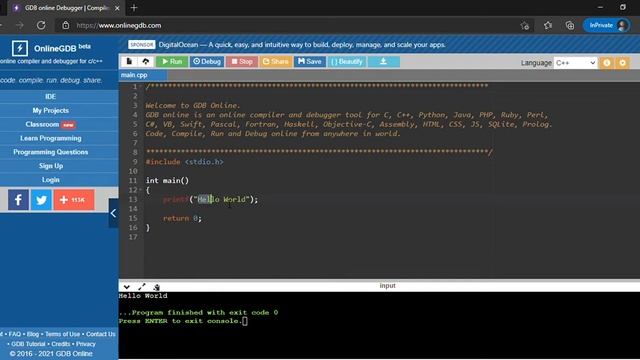Viewport: 640px width, 360px height.
Task: Share on Facebook via the Facebook icon
Action: point(18,200)
